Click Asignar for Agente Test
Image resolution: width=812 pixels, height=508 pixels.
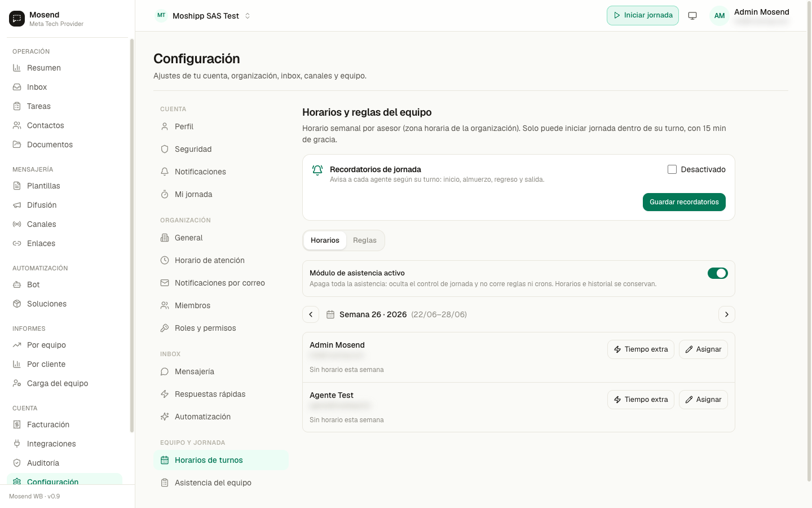[x=703, y=400]
